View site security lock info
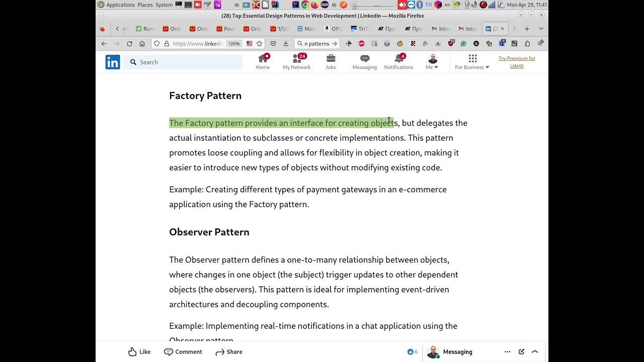Screen dimensions: 644x362 click(x=167, y=44)
